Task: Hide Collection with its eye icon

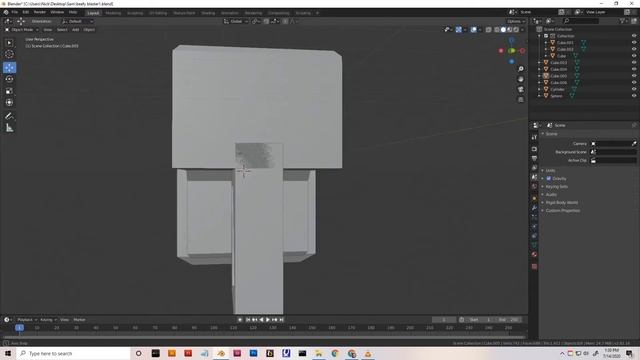Action: 634,36
